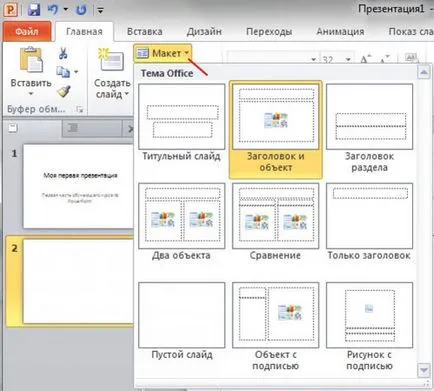Choose the Только заголовок layout
This screenshot has width=434, height=391.
(x=369, y=222)
